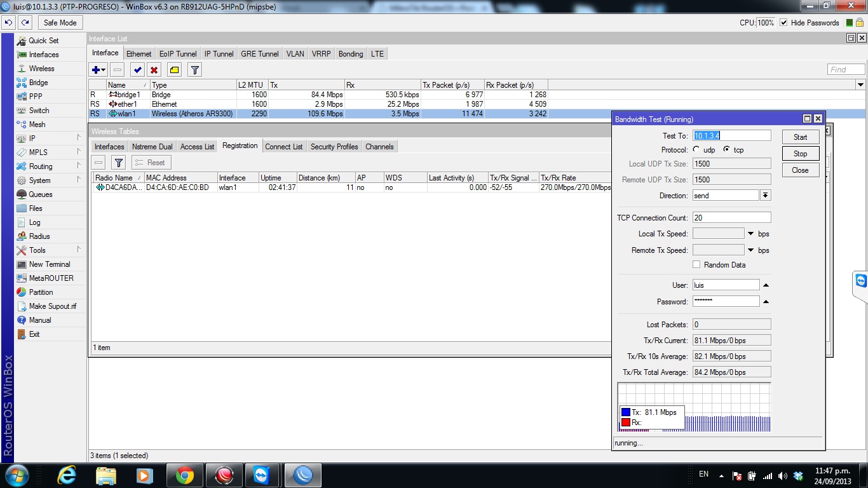Viewport: 868px width, 488px height.
Task: Click the Test To address field
Action: click(x=731, y=135)
